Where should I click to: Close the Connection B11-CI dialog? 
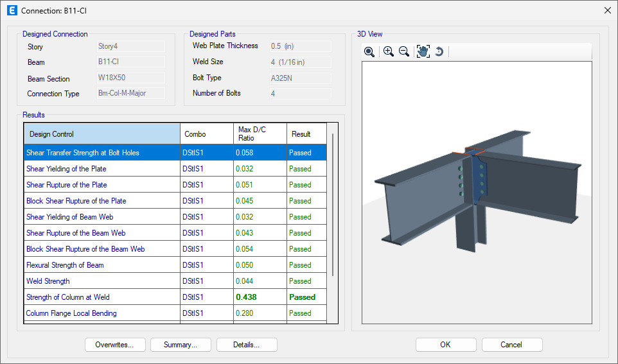[607, 10]
